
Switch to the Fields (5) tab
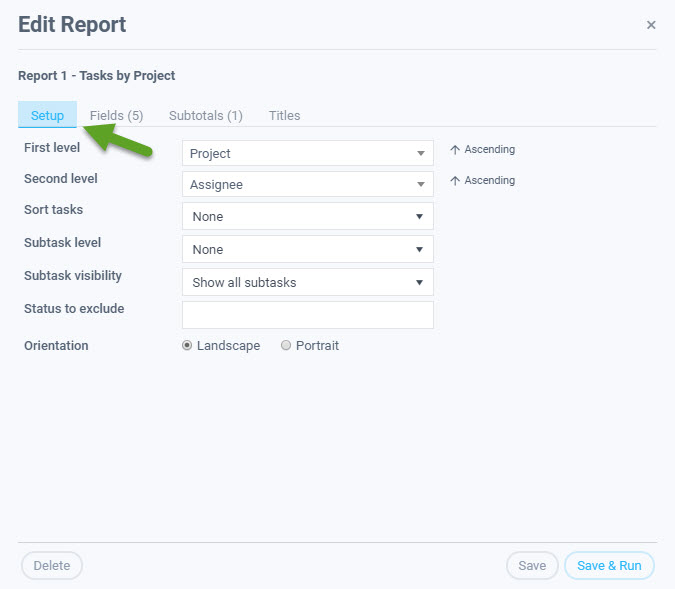(116, 115)
